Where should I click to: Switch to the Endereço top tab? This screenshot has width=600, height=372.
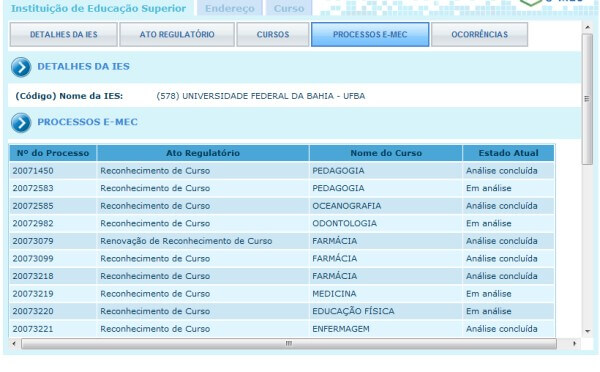[x=230, y=8]
